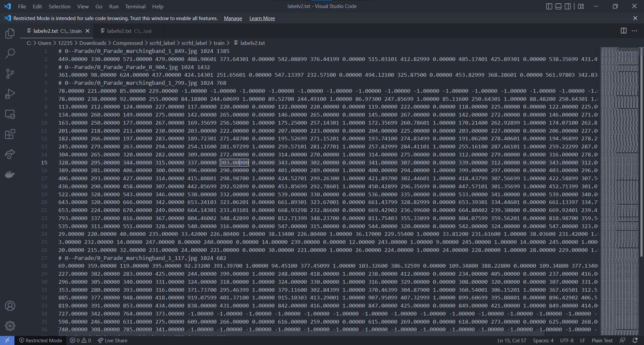Open the Selection menu

tap(59, 6)
